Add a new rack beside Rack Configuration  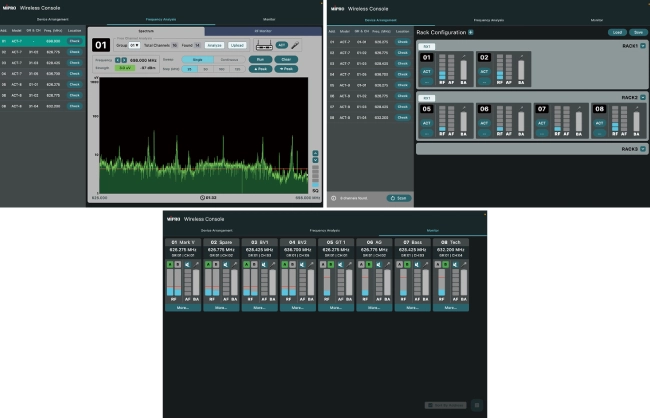tap(471, 32)
